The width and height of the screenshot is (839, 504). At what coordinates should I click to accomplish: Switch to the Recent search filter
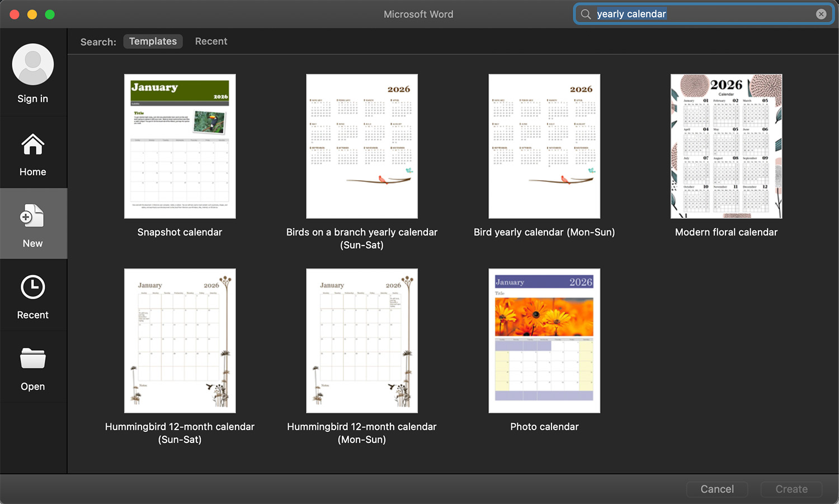point(211,41)
